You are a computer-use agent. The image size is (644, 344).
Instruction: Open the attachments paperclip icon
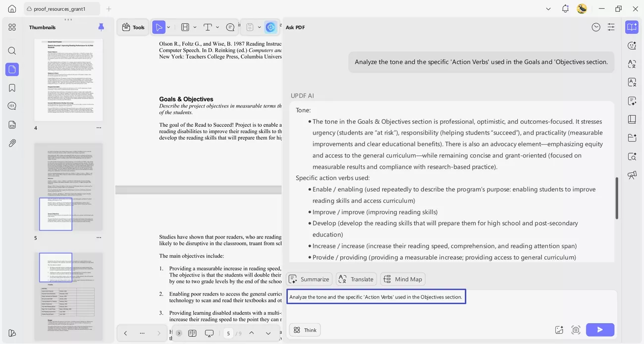click(12, 143)
